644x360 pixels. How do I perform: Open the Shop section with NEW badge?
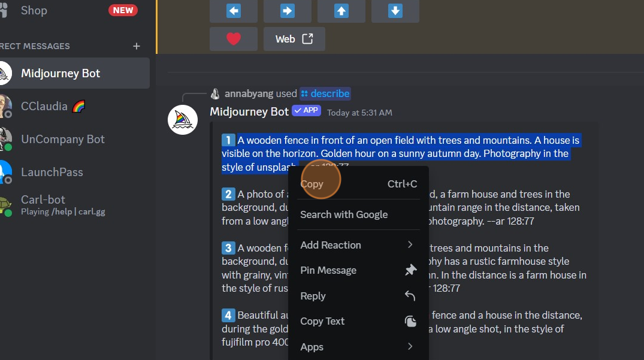(34, 10)
